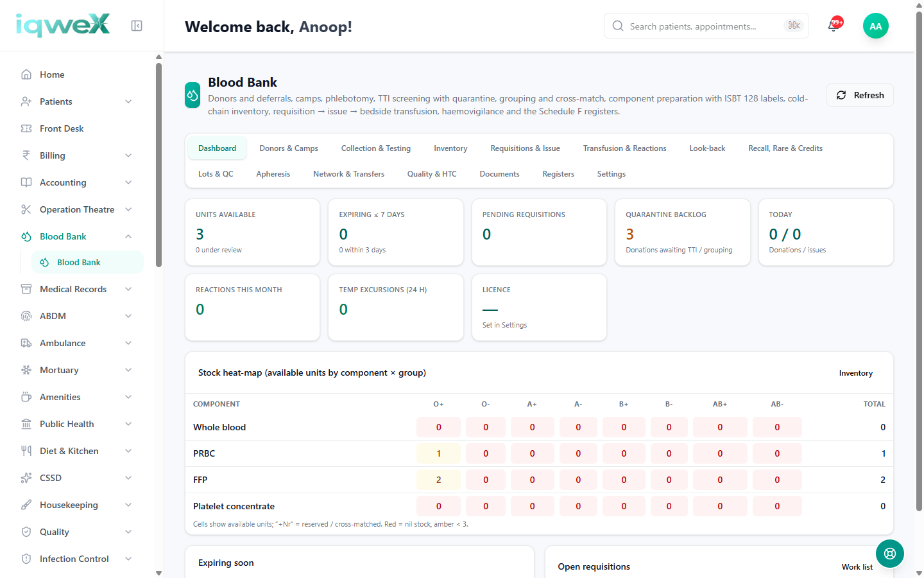Image resolution: width=924 pixels, height=578 pixels.
Task: Click the Home house icon
Action: click(26, 74)
